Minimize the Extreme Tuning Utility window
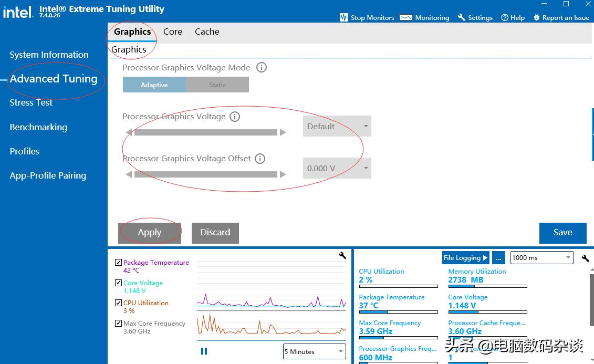The height and width of the screenshot is (364, 594). [544, 3]
